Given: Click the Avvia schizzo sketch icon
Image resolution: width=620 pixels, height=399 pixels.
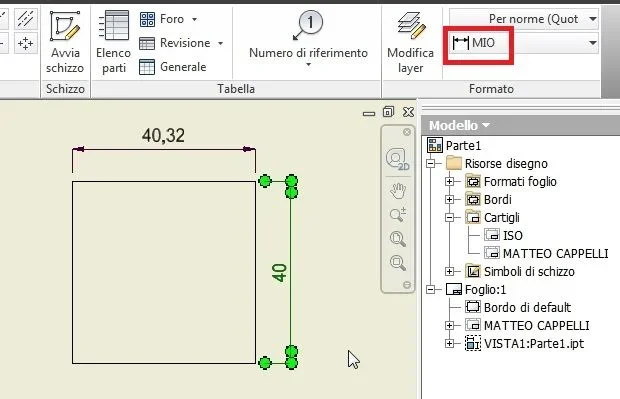Looking at the screenshot, I should tap(65, 26).
